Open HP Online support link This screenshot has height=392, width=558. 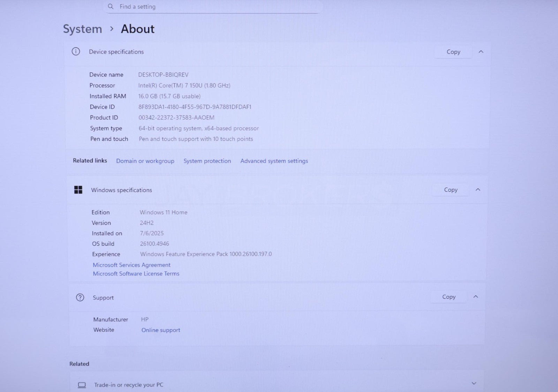(161, 330)
